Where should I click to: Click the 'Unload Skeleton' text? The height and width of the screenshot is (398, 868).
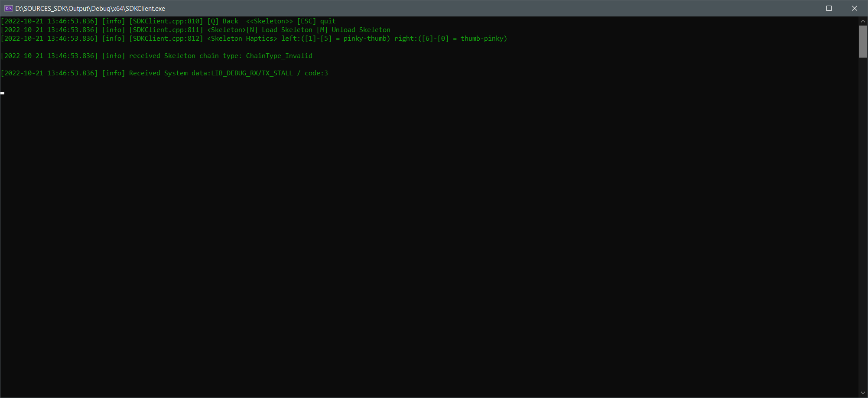point(361,30)
